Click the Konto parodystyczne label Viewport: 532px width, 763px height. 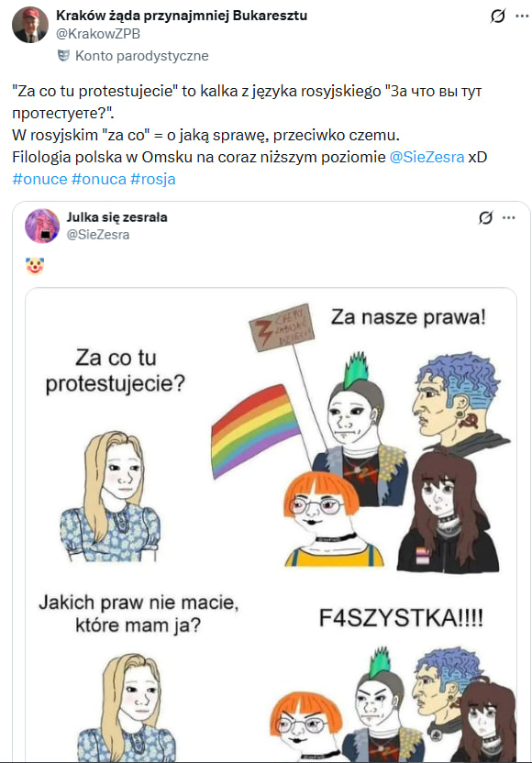click(x=141, y=56)
